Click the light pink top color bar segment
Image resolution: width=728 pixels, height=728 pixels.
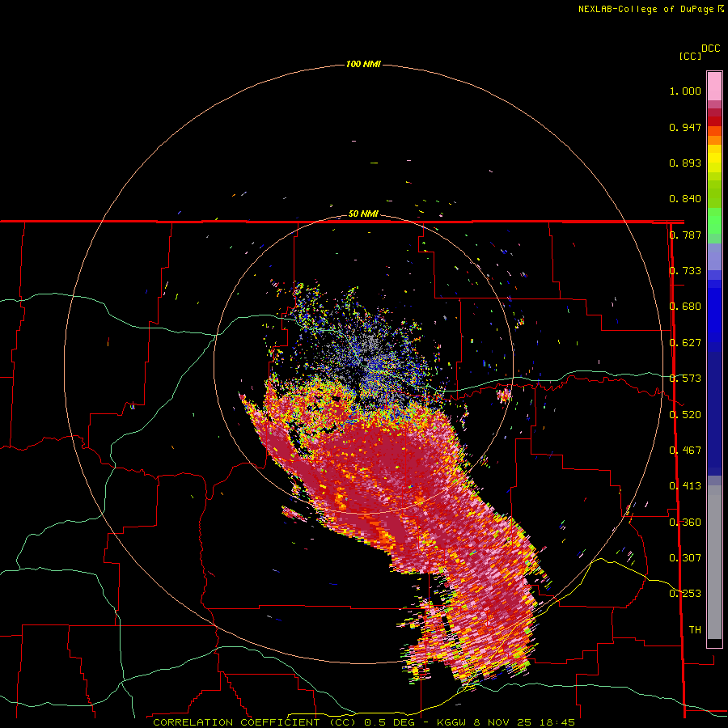(x=714, y=86)
